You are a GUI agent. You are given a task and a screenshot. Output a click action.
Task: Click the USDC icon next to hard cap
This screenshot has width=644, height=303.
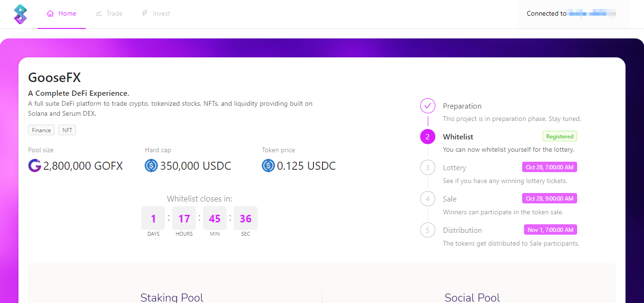151,165
